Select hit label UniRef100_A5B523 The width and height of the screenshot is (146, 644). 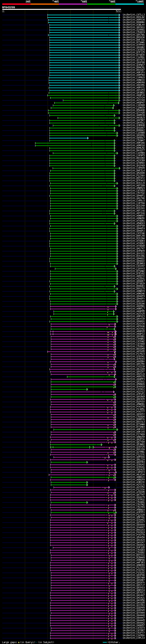[133, 188]
